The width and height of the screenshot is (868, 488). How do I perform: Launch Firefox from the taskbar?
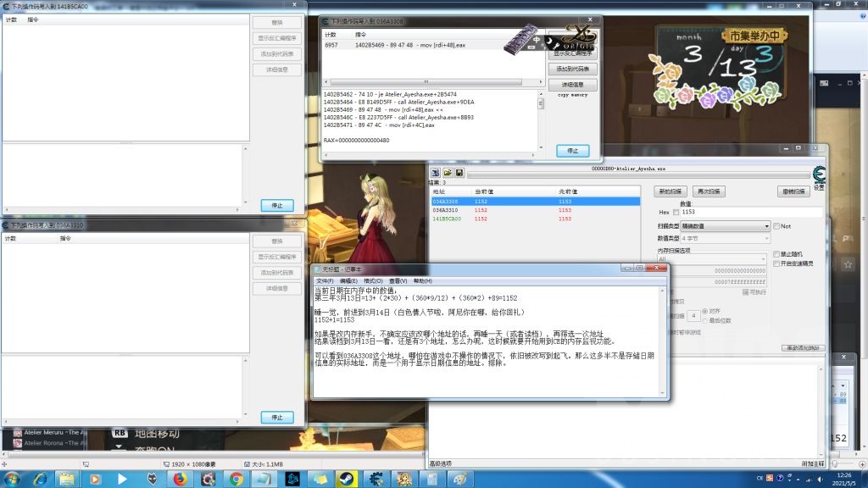(x=180, y=479)
